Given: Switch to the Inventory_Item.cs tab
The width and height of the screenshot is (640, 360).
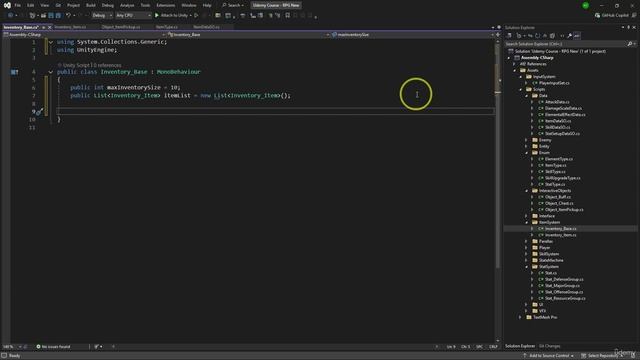Looking at the screenshot, I should [70, 27].
